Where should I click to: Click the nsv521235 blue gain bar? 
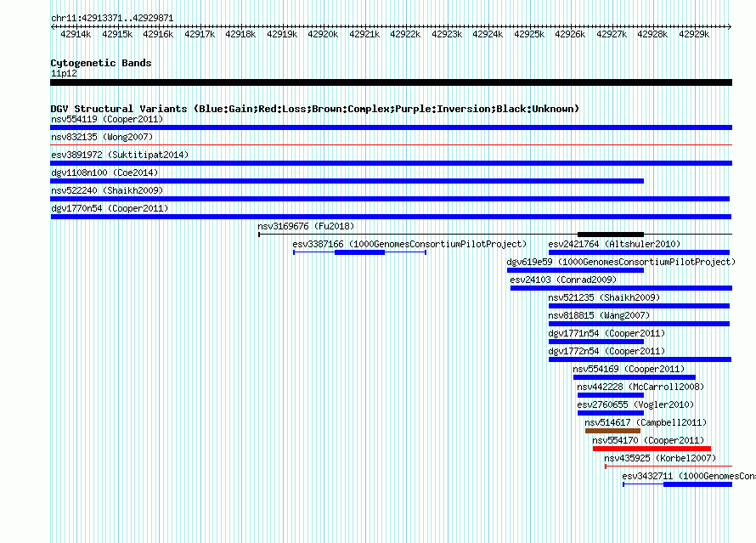640,306
